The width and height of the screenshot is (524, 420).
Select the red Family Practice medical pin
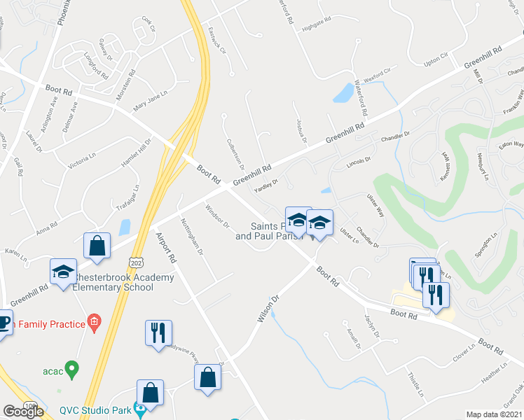click(95, 323)
